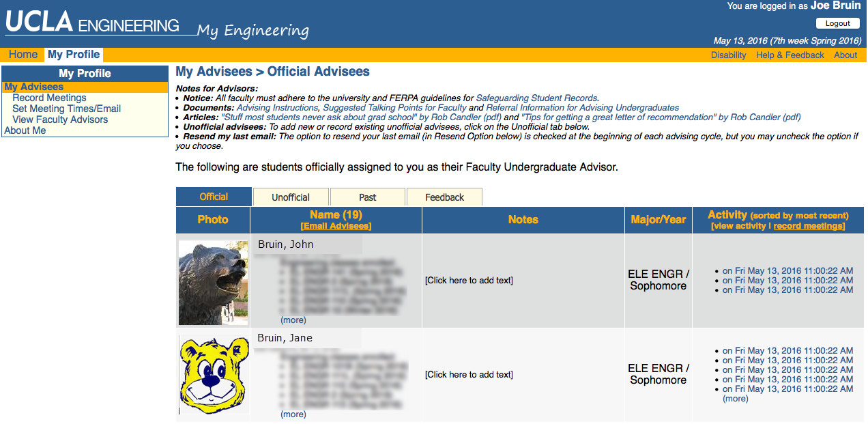This screenshot has width=868, height=424.
Task: Click the My Profile sidebar header
Action: 85,74
